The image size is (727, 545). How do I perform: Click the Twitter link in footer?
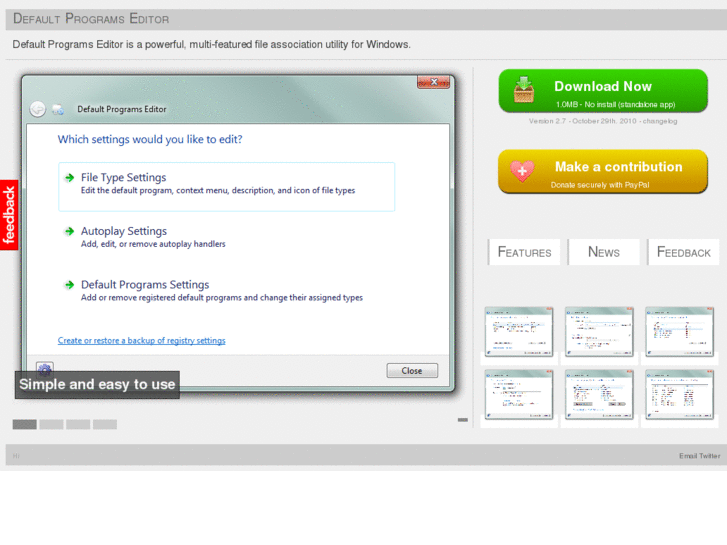click(710, 456)
